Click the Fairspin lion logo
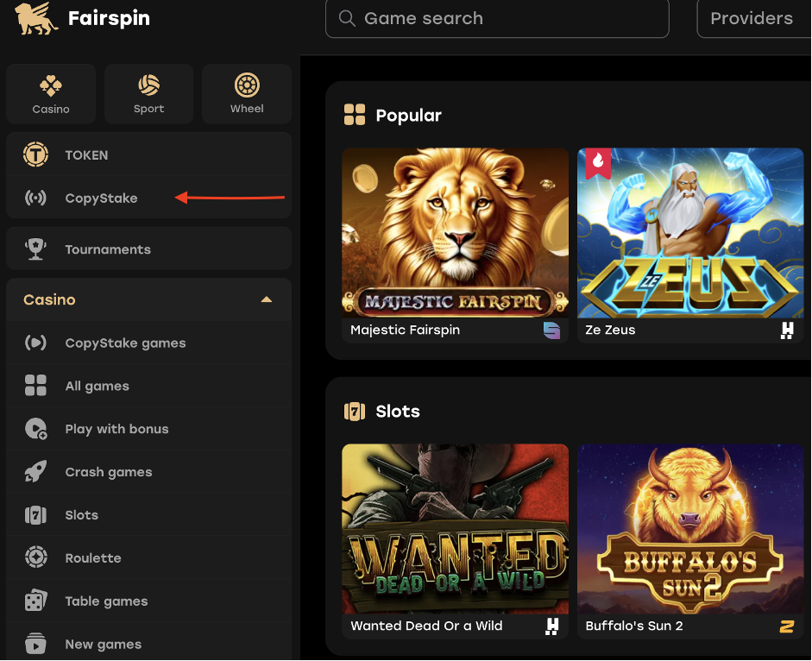This screenshot has width=812, height=661. (x=36, y=18)
